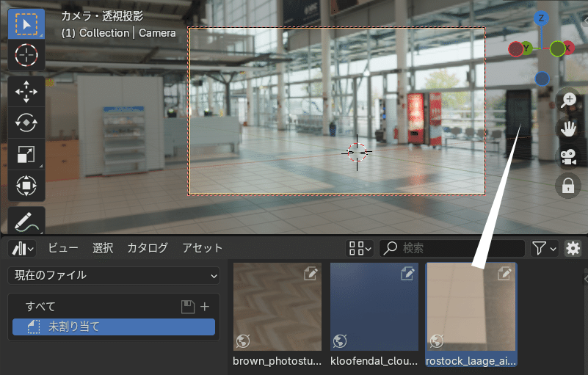588x375 pixels.
Task: Toggle camera view with camera icon
Action: 568,157
